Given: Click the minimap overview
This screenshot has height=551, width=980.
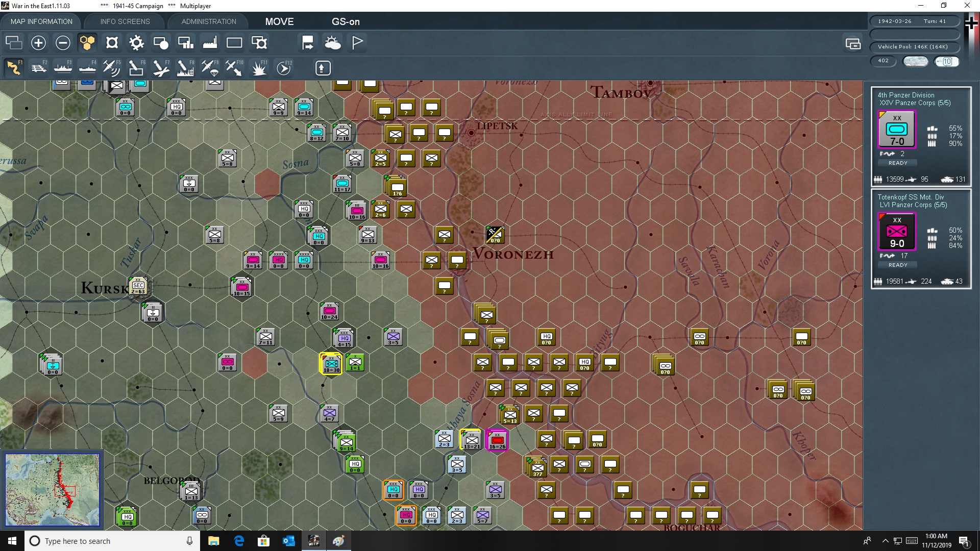Looking at the screenshot, I should pyautogui.click(x=53, y=490).
